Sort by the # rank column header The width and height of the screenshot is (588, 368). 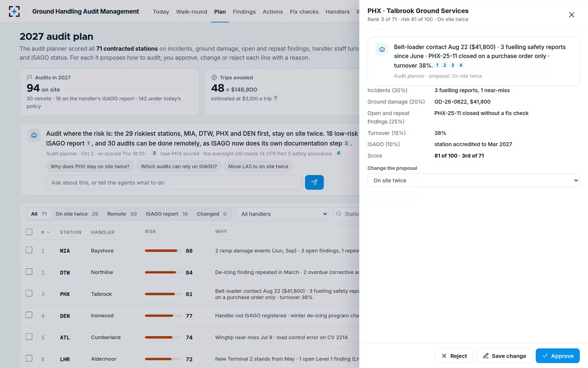[45, 232]
